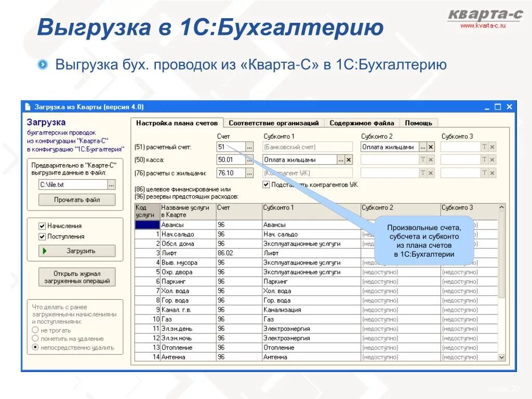Switch to Настройка плана счетов tab
This screenshot has width=532, height=399.
point(177,123)
